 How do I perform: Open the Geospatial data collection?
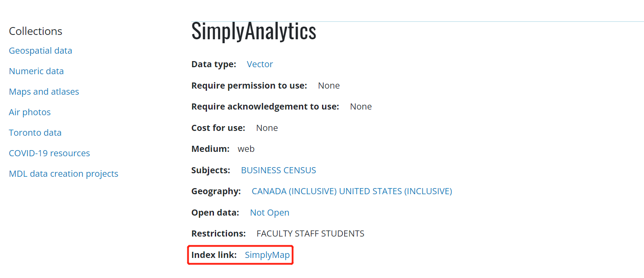(40, 50)
